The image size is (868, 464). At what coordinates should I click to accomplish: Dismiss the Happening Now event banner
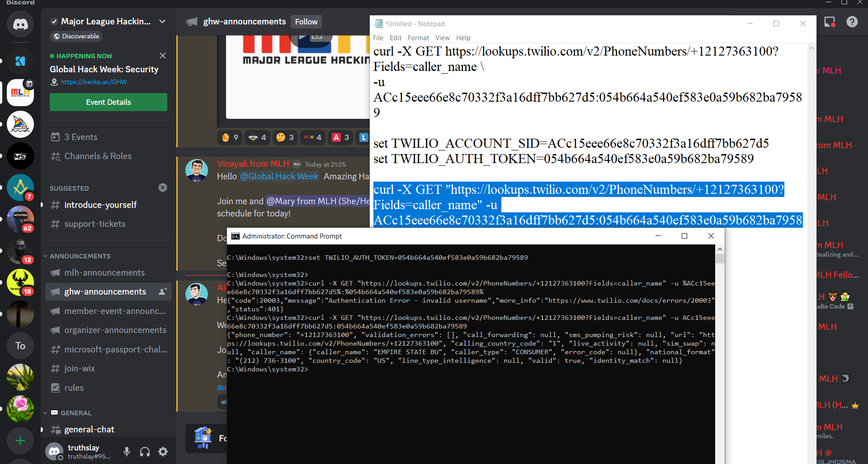tap(163, 56)
